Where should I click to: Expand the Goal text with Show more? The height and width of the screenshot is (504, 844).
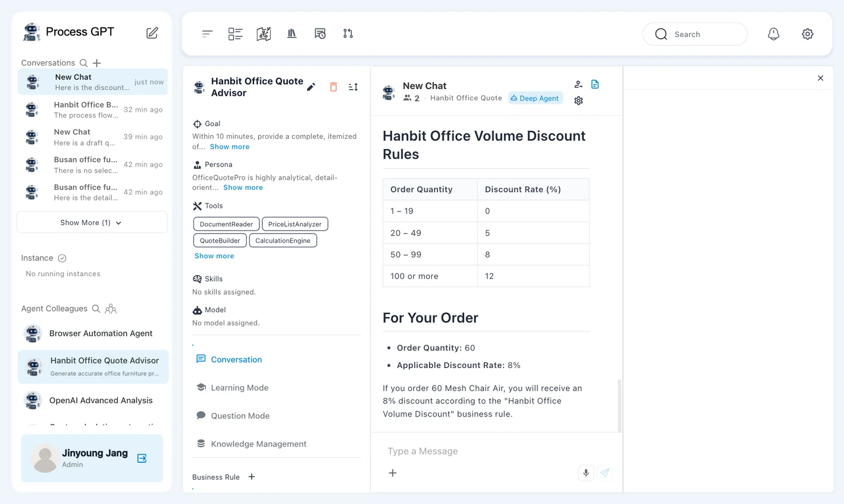tap(229, 147)
